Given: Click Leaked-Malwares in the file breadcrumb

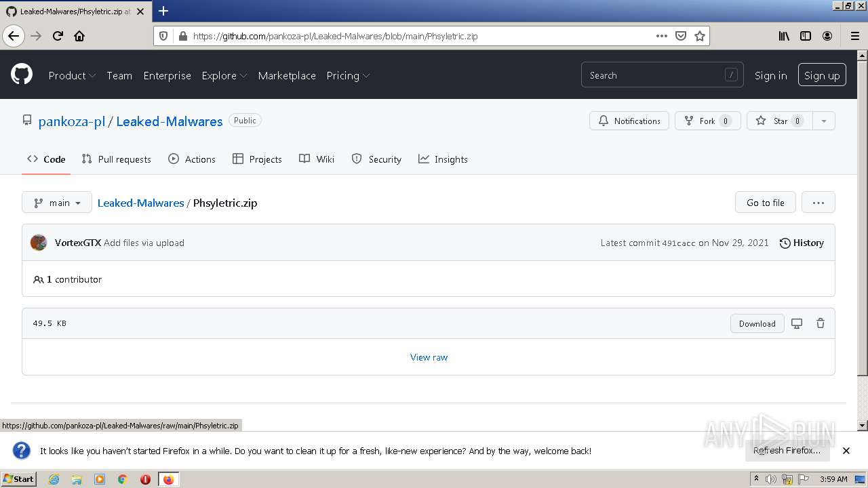Looking at the screenshot, I should click(141, 203).
